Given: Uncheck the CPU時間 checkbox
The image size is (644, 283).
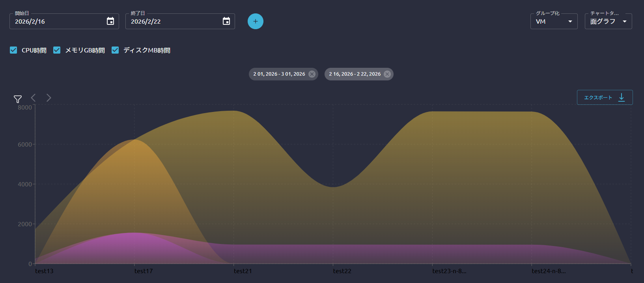Looking at the screenshot, I should click(14, 50).
